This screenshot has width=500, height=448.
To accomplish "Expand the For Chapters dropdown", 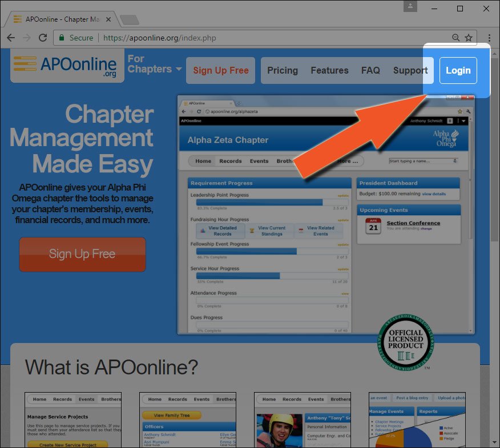I will (x=155, y=64).
